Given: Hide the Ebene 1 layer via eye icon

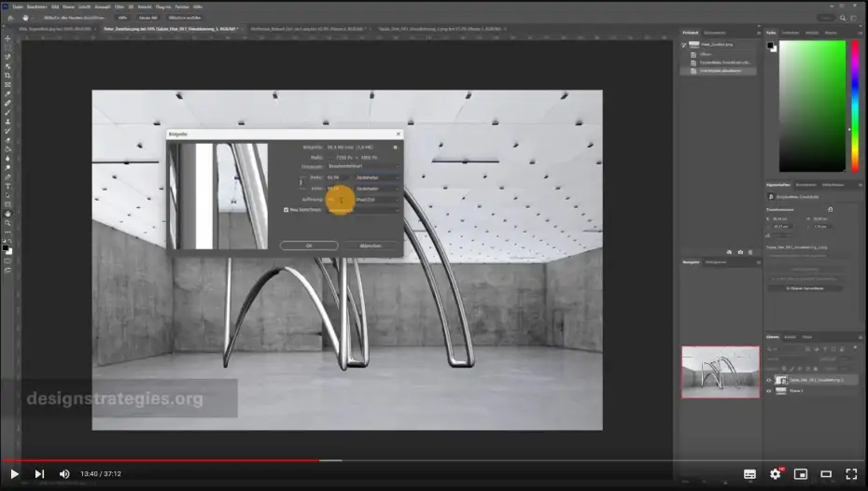Looking at the screenshot, I should coord(768,391).
